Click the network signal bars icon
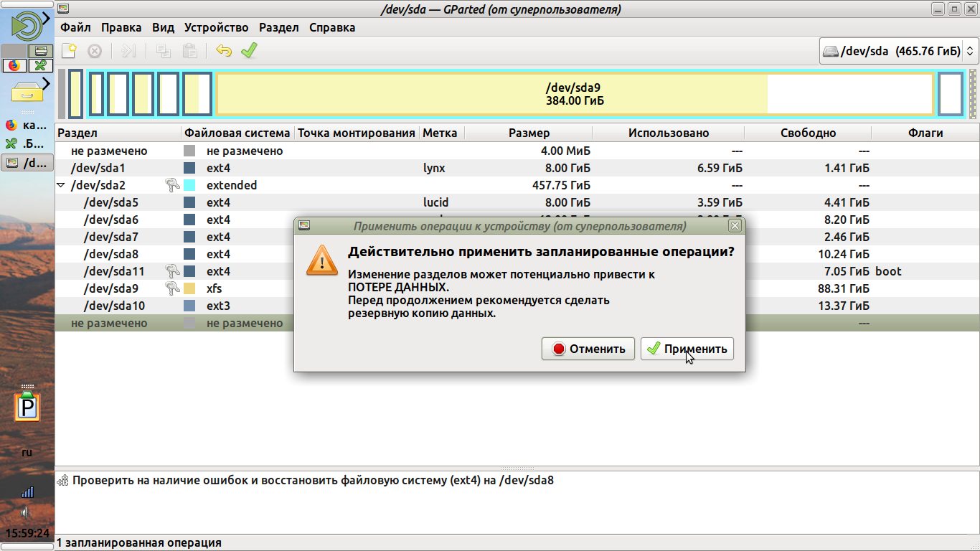 [27, 491]
